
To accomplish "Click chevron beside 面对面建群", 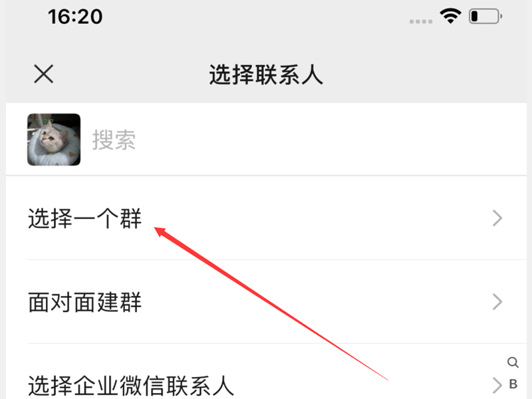I will 497,302.
